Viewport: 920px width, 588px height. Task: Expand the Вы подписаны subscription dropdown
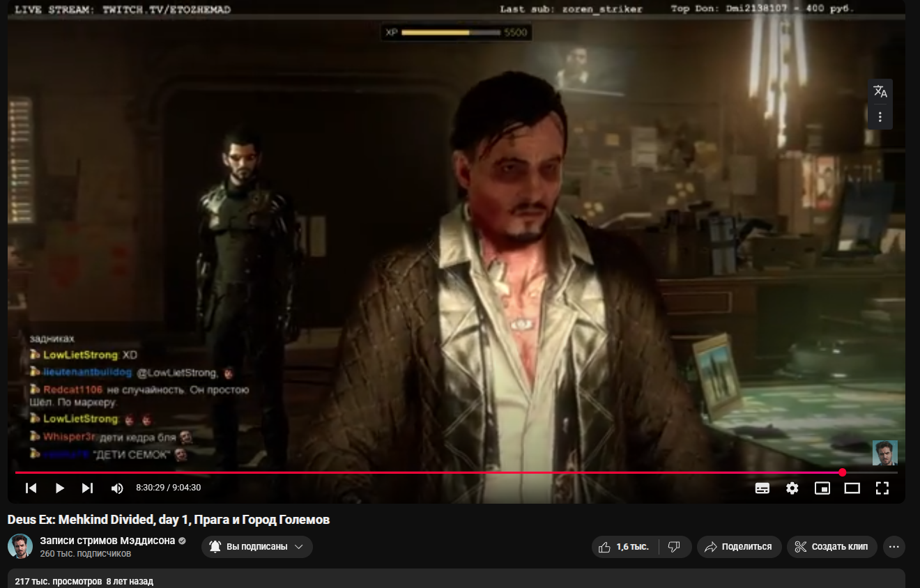click(257, 547)
